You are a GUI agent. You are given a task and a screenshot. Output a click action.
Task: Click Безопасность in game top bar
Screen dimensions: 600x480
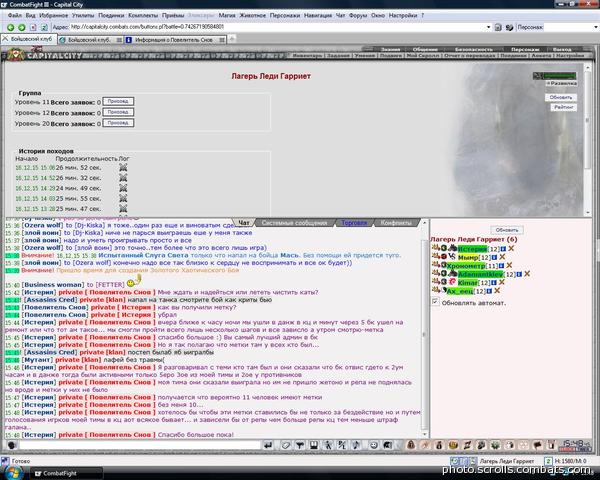[474, 49]
